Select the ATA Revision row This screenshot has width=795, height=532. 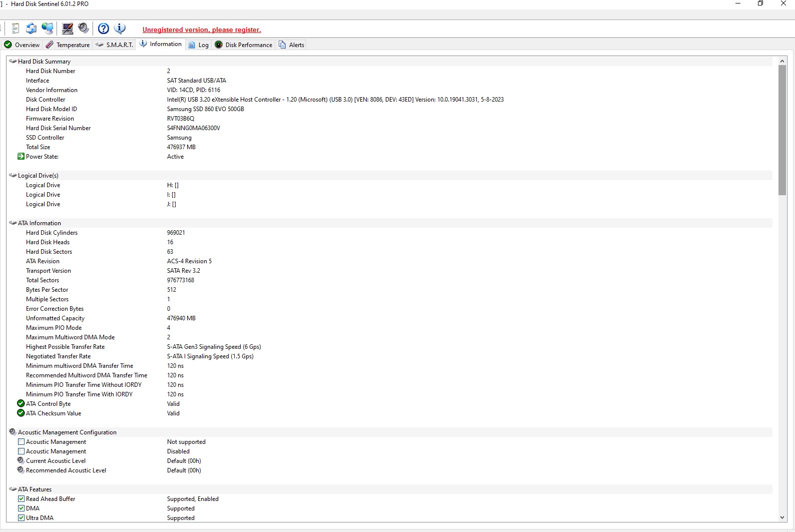tap(390, 261)
